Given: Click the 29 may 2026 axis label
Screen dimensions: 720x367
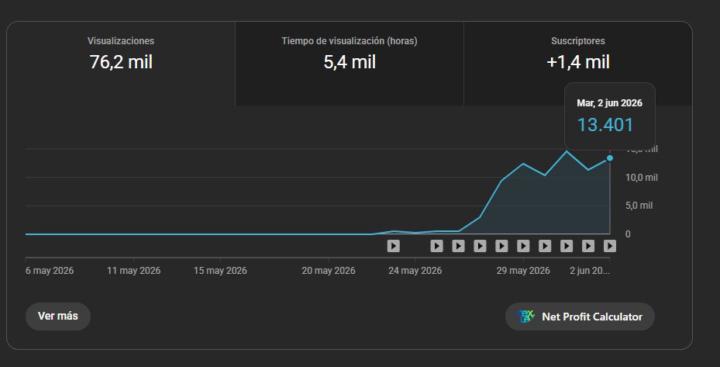Looking at the screenshot, I should click(x=523, y=271).
